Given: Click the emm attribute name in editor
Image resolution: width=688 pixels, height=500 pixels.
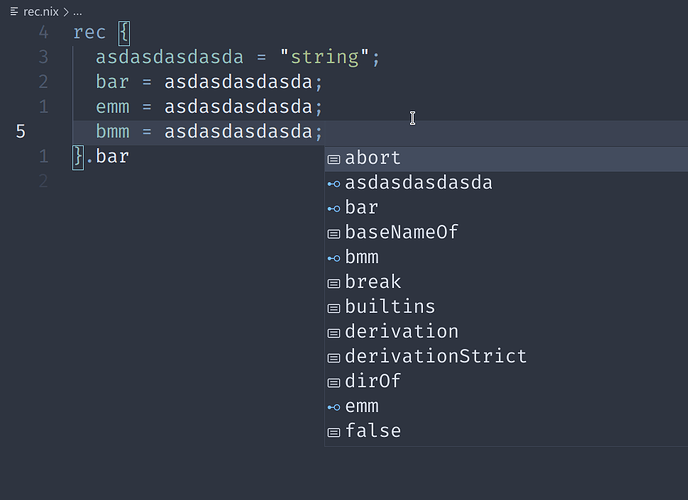Looking at the screenshot, I should point(113,107).
